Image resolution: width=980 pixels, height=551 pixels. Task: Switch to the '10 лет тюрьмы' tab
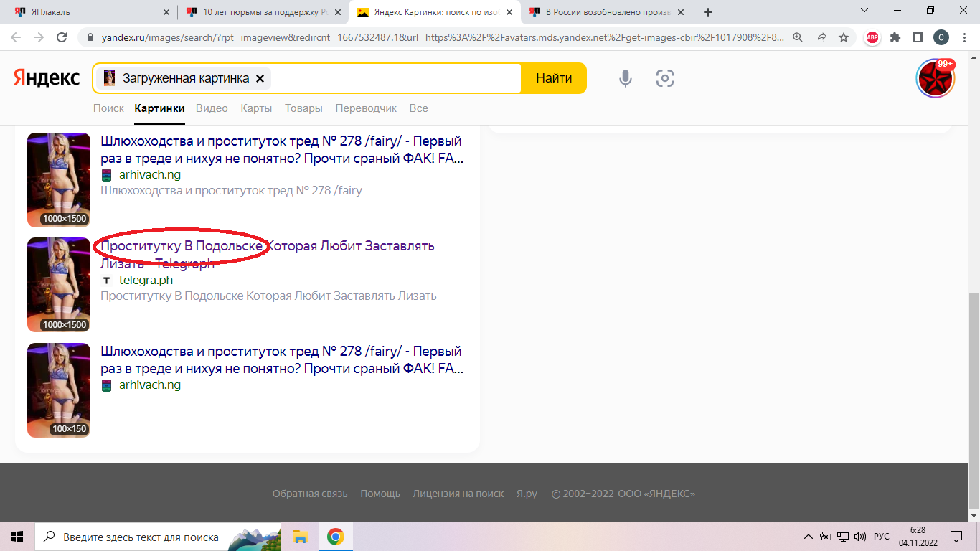[263, 12]
